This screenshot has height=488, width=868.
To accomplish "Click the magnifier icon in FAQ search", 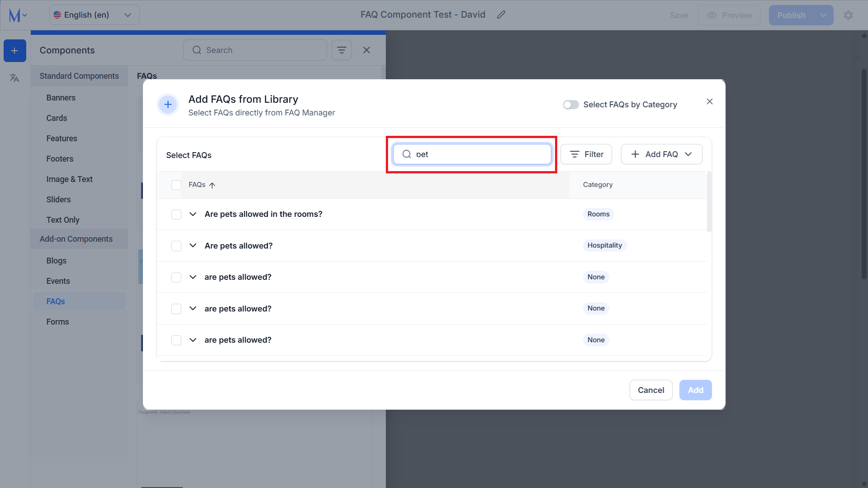I will 407,154.
